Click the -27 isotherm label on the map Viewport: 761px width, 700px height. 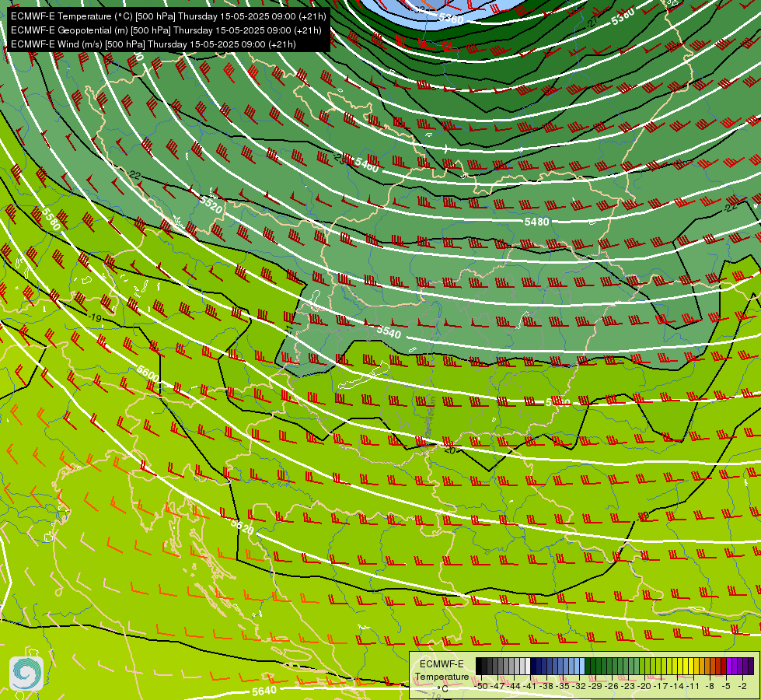592,23
